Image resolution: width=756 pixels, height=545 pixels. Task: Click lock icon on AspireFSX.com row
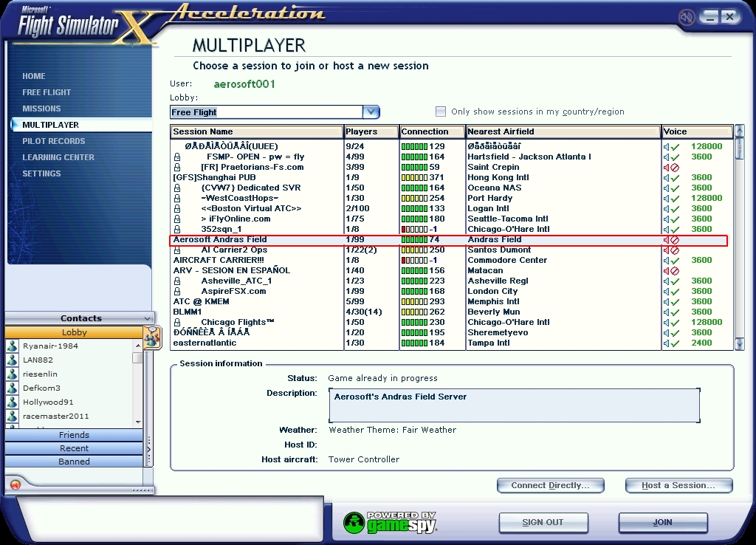177,291
